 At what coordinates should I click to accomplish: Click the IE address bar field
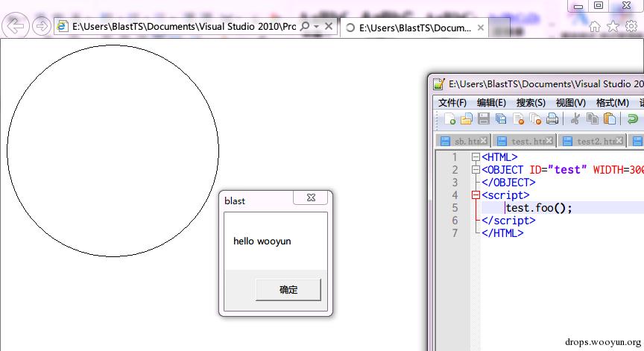pos(183,27)
